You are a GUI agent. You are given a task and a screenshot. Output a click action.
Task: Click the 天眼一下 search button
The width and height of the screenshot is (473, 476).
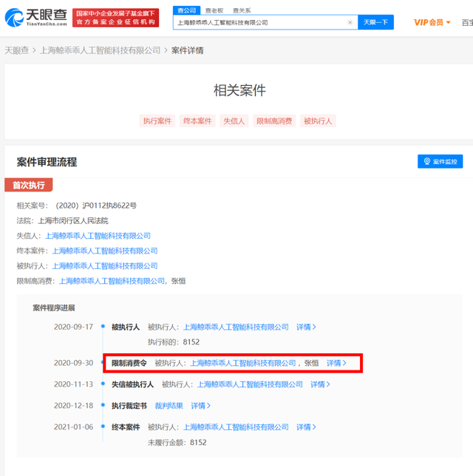375,22
